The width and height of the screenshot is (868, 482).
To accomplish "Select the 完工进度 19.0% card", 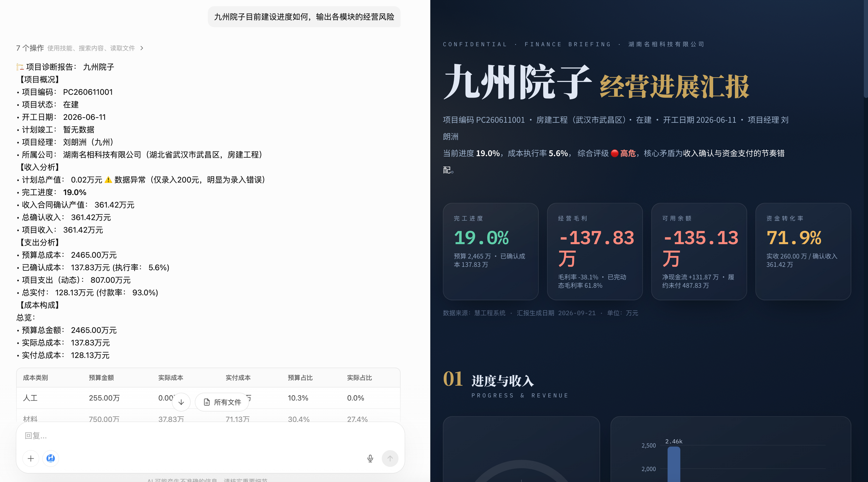I will click(490, 251).
